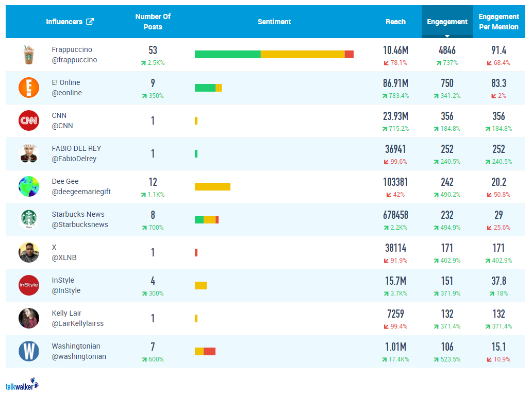Open the @frappuccino handle link

[x=74, y=60]
